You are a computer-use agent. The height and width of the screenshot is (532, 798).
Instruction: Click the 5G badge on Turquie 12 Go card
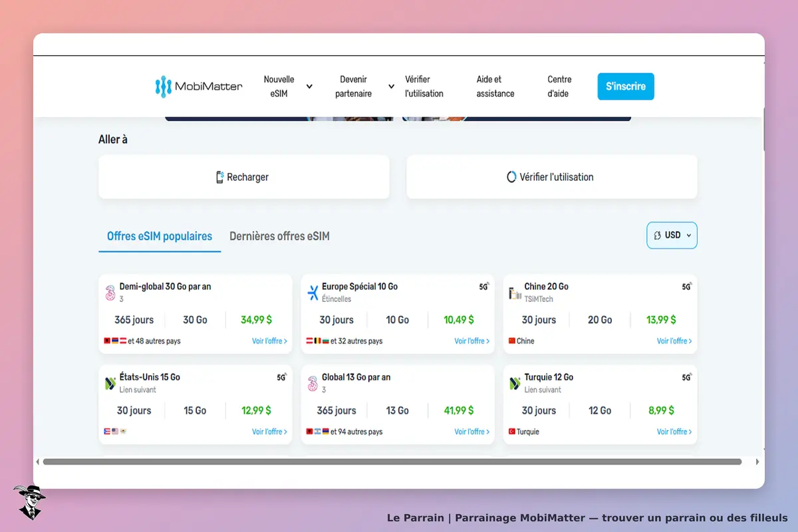[686, 377]
